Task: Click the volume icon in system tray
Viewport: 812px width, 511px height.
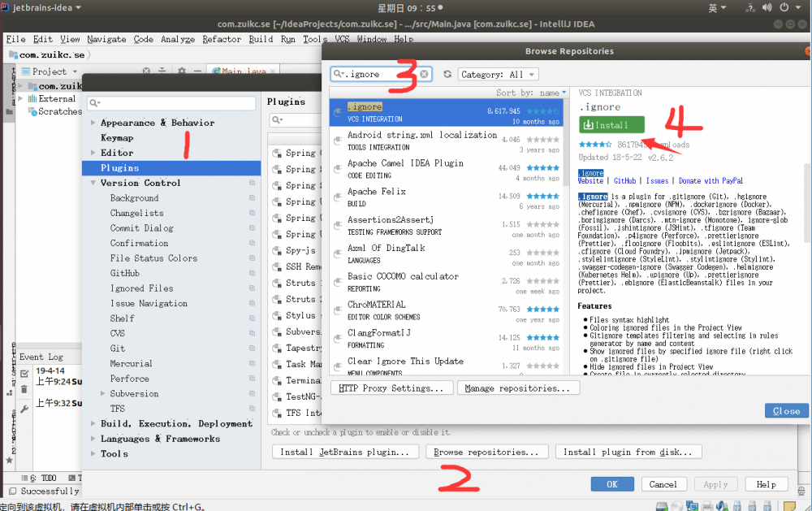Action: click(x=764, y=7)
